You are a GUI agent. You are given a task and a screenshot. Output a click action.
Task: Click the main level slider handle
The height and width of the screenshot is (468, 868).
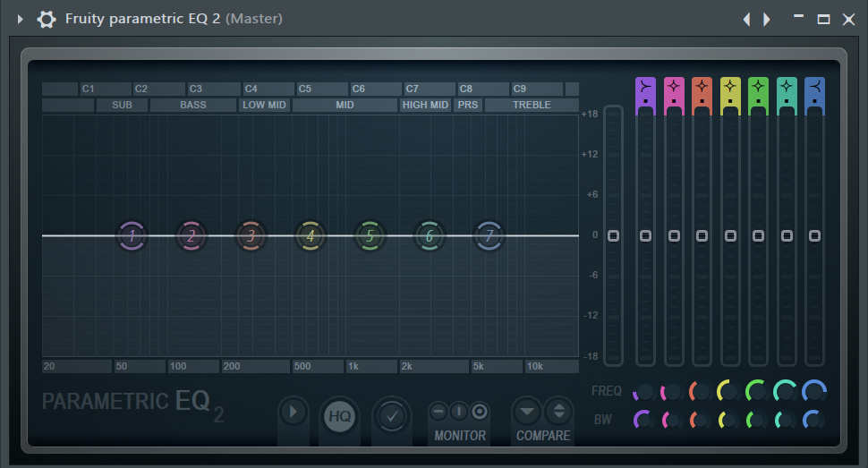click(613, 236)
